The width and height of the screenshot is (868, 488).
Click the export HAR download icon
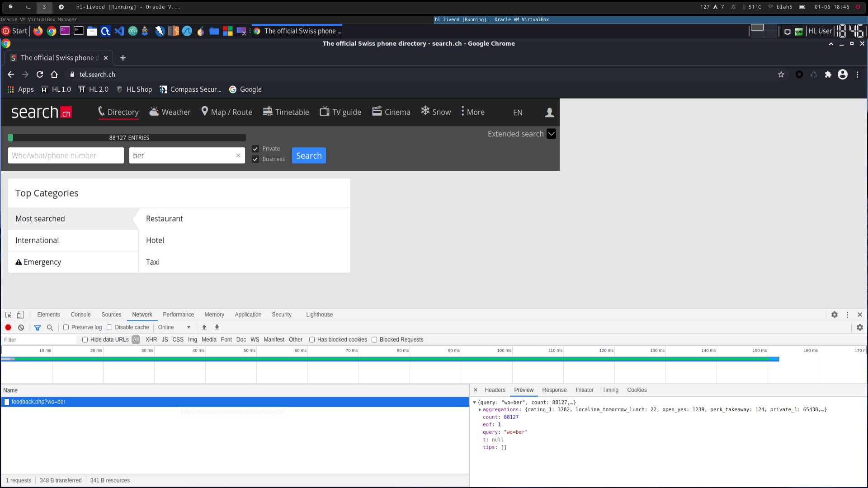tap(217, 328)
